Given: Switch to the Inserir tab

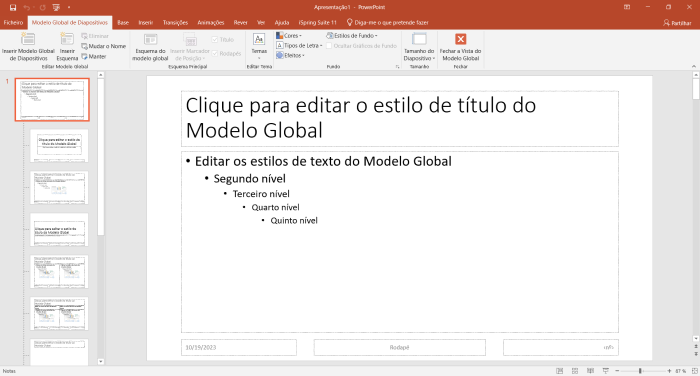Looking at the screenshot, I should click(x=146, y=22).
